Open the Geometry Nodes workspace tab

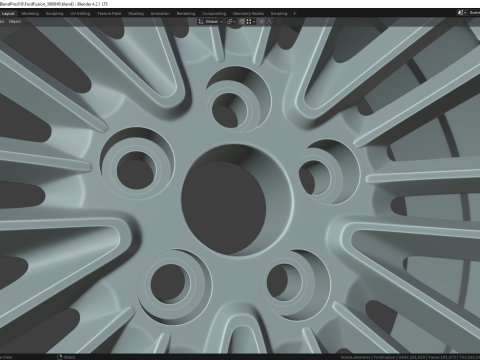(x=248, y=14)
